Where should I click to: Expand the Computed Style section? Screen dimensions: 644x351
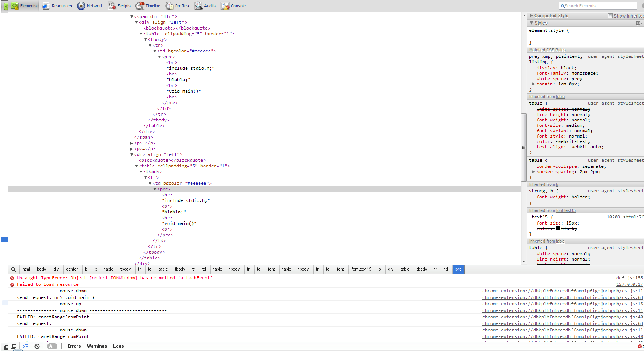(x=532, y=16)
